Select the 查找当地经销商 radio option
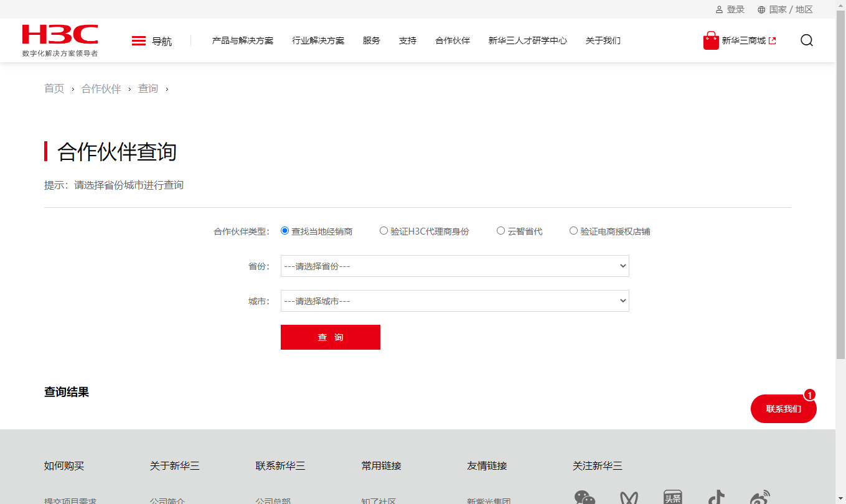Image resolution: width=846 pixels, height=504 pixels. click(285, 231)
